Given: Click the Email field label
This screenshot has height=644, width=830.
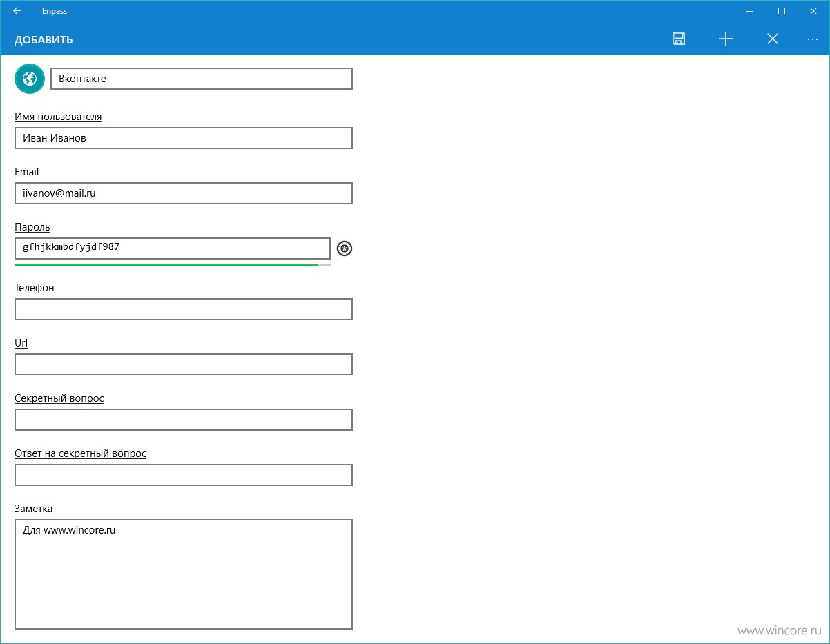Looking at the screenshot, I should coord(27,172).
